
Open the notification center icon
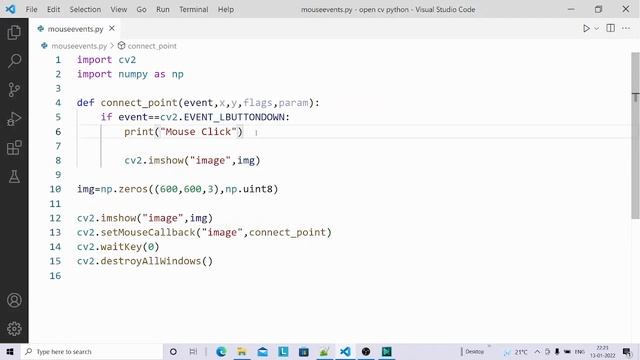coord(627,351)
